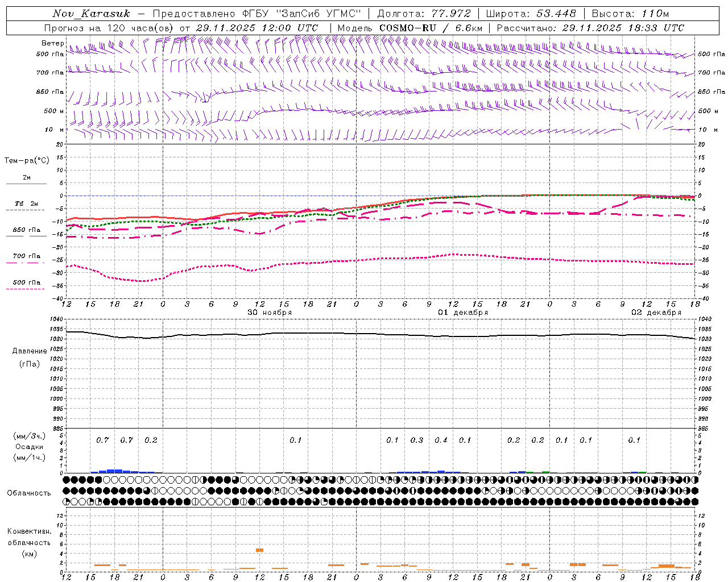Click the dashed line sample under Td 2м

(x=26, y=210)
